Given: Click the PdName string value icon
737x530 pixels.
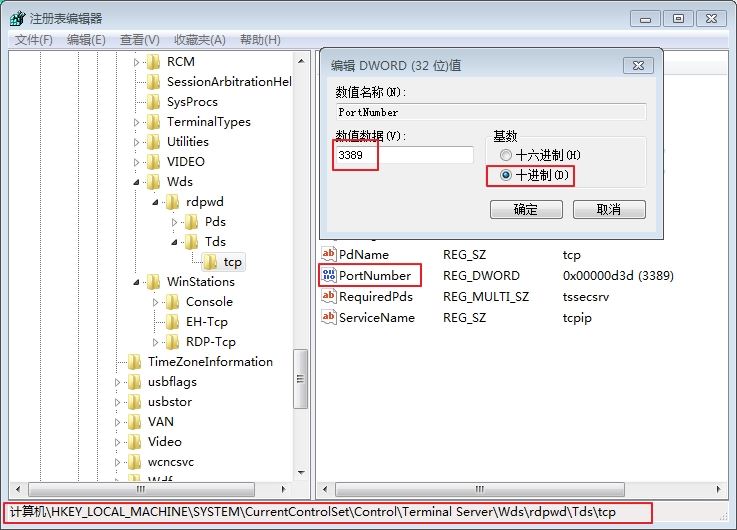Looking at the screenshot, I should pos(329,254).
